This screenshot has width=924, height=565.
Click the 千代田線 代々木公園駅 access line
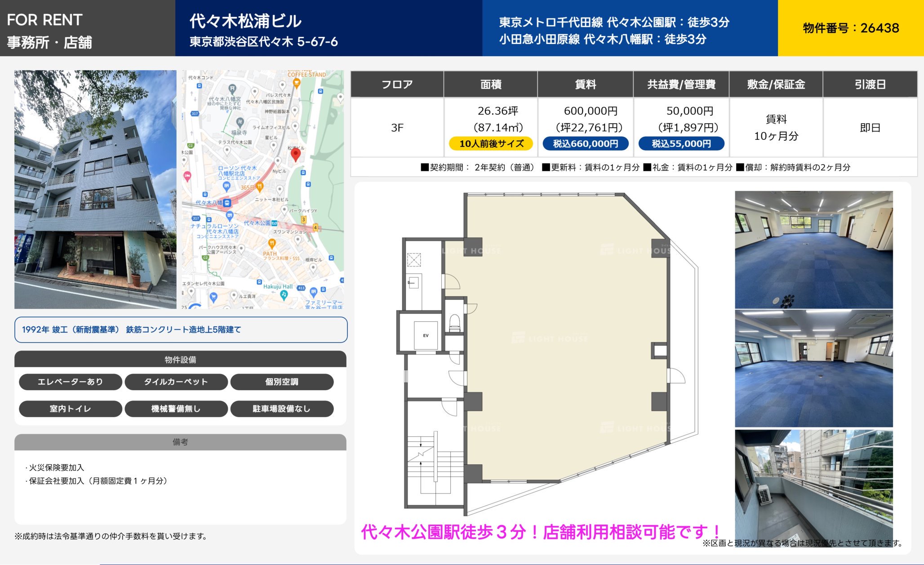point(614,22)
